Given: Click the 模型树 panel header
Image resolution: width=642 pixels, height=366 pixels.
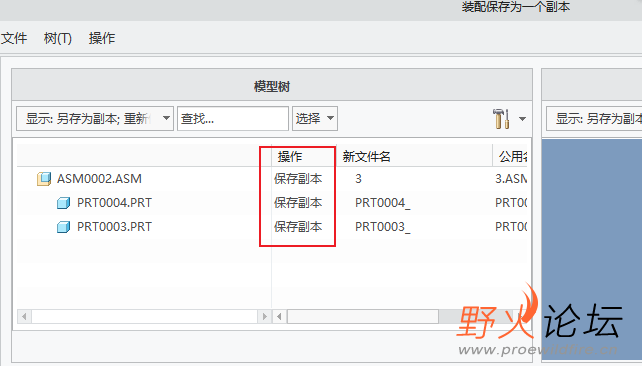Looking at the screenshot, I should pos(272,86).
